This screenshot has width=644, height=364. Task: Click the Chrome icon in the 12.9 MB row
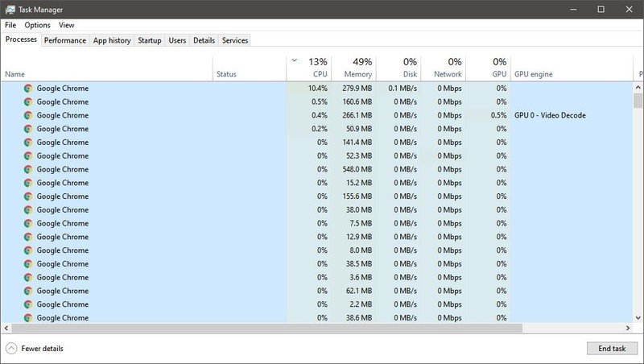pos(28,237)
